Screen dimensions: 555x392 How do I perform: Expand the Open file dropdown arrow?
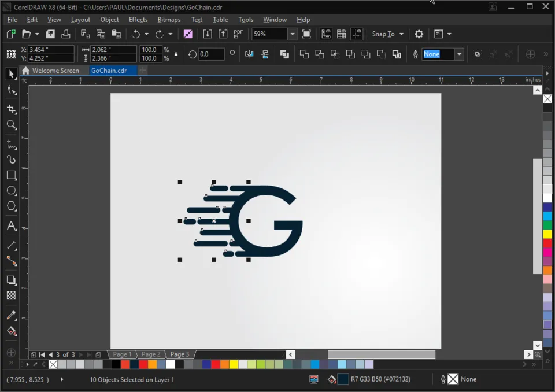point(37,34)
